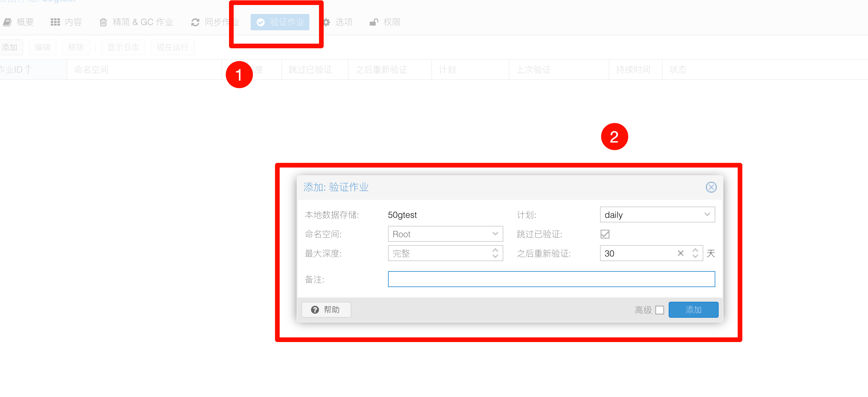
Task: Click the 备注 comment input field
Action: (551, 279)
